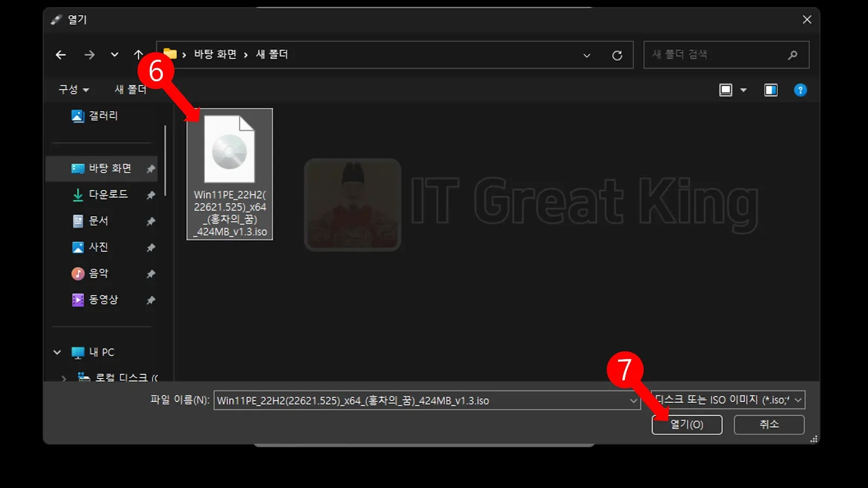This screenshot has width=868, height=488.
Task: Open 동영상 in the sidebar
Action: tap(95, 300)
